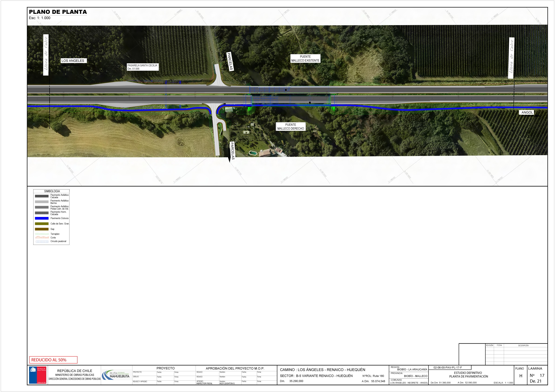Click the lower 'PARCELAS' road label
Screen dimensions: 555x392
click(x=232, y=151)
